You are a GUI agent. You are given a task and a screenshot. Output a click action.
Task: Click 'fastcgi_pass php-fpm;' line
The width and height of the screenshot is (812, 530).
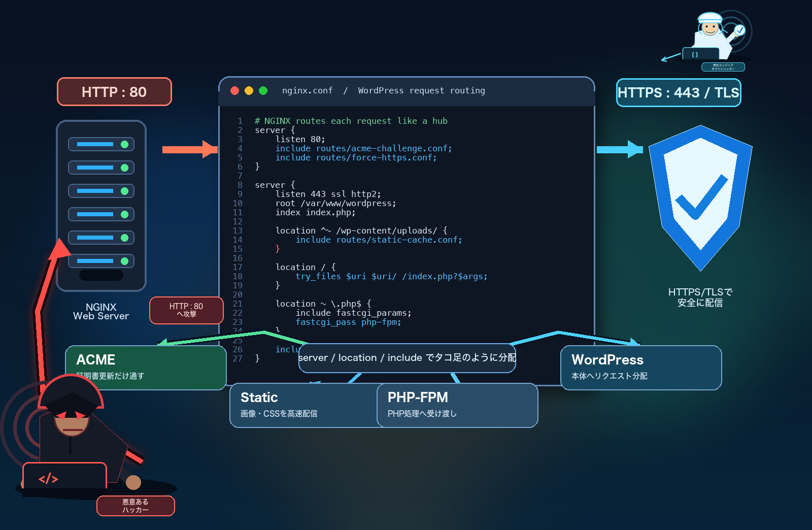click(x=349, y=322)
